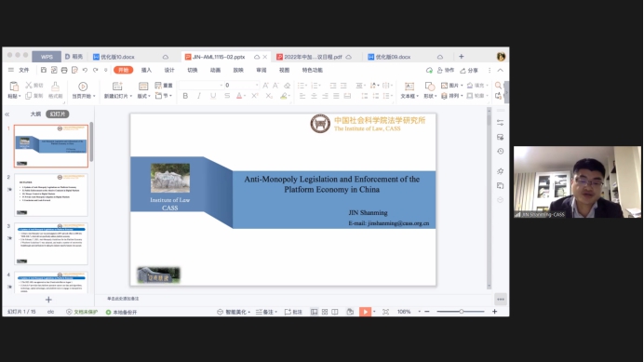
Task: Click the Undo arrow icon
Action: (x=85, y=71)
